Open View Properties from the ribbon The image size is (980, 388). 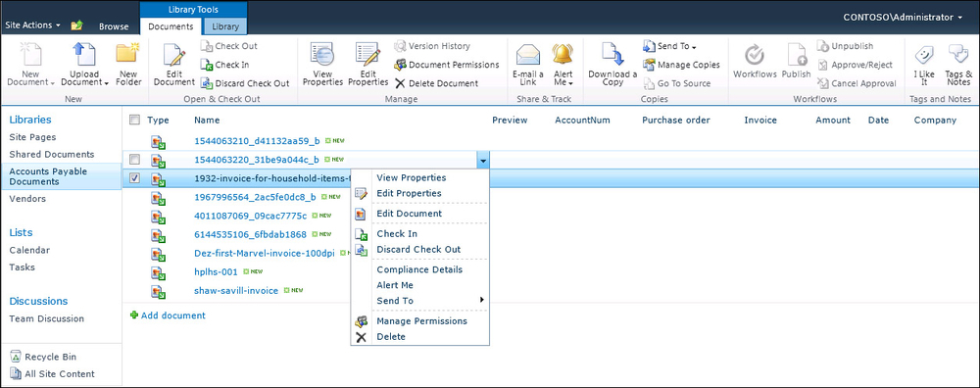[322, 64]
